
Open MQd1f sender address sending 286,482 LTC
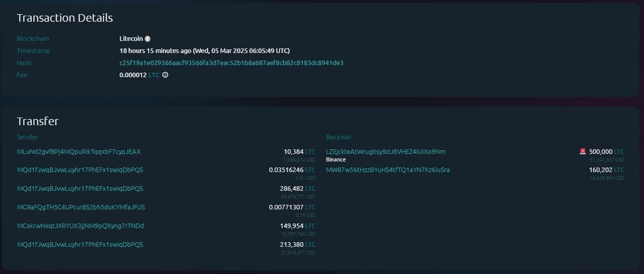tap(80, 189)
